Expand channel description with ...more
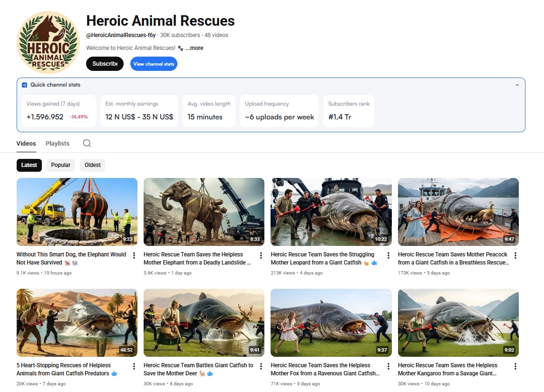The width and height of the screenshot is (544, 392). pos(194,48)
